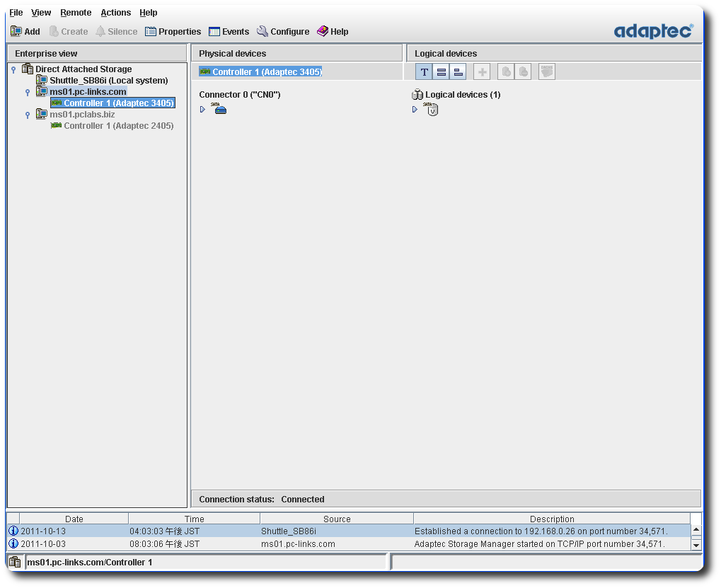Open Properties from the toolbar
Viewport: 721px width, 588px height.
173,31
